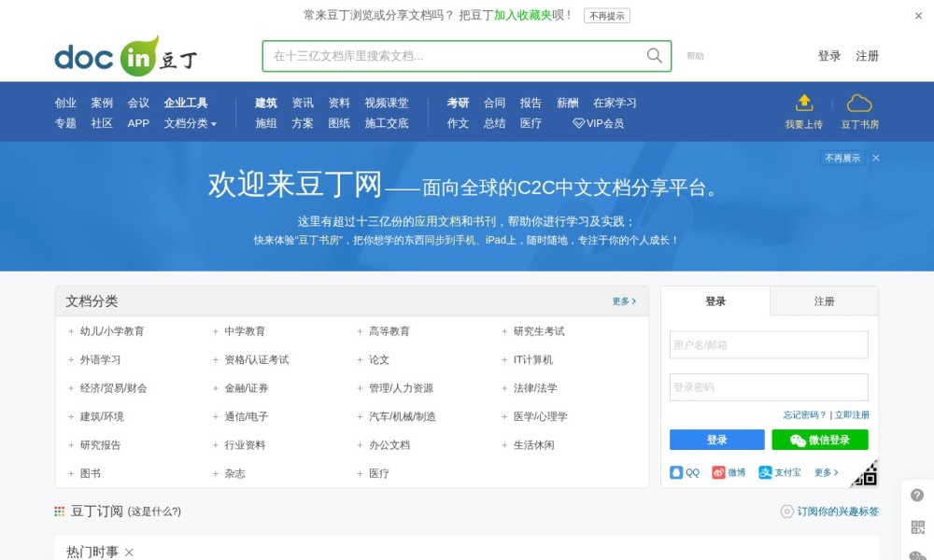
Task: Click 不再展示 button on banner
Action: pos(842,158)
